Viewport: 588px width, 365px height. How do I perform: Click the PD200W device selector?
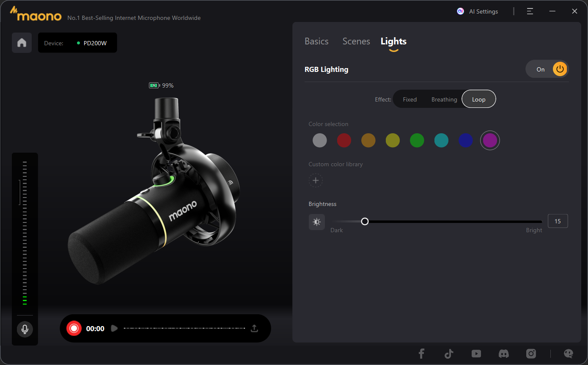click(x=77, y=43)
